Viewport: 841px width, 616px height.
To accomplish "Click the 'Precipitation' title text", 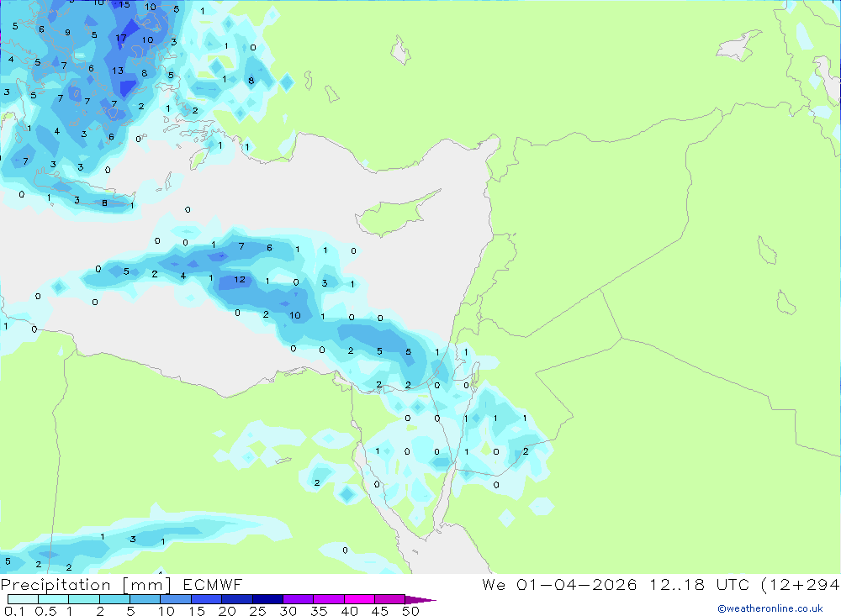I will (56, 584).
